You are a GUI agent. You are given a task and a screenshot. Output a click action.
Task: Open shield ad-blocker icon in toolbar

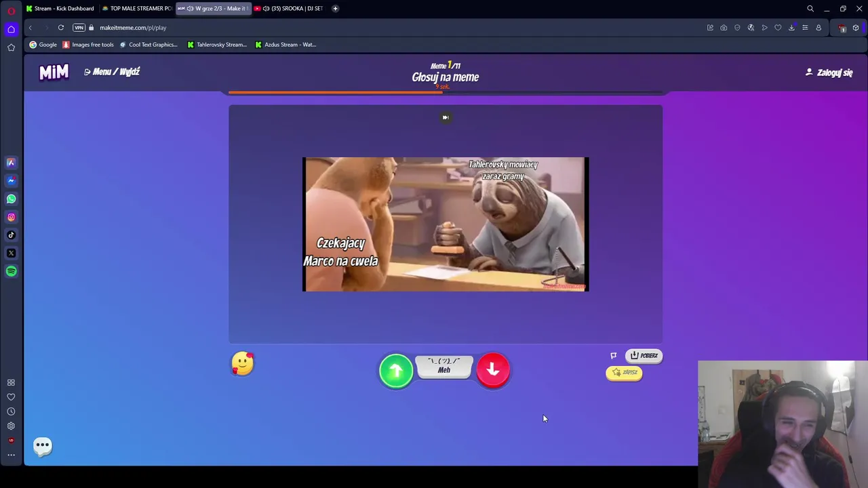pos(737,28)
